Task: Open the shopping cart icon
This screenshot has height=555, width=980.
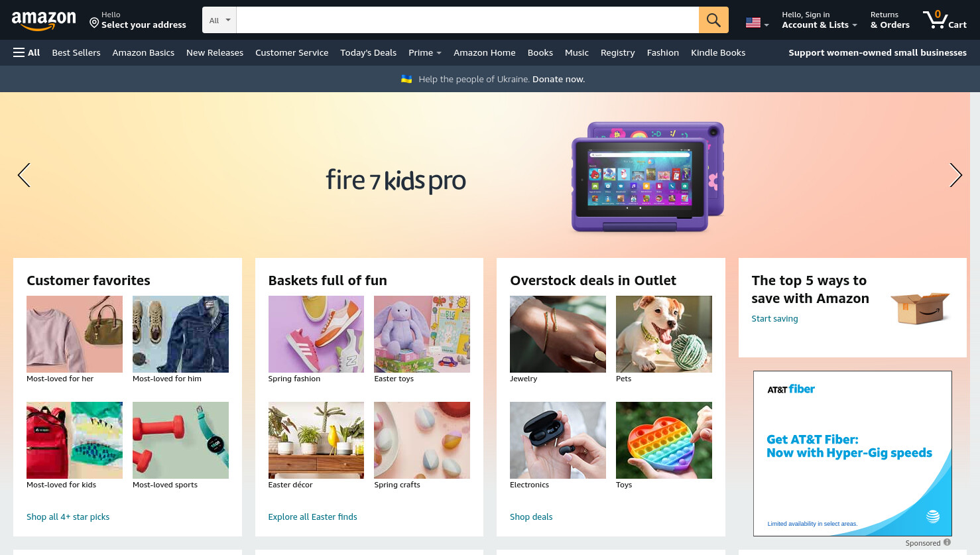Action: (x=944, y=20)
